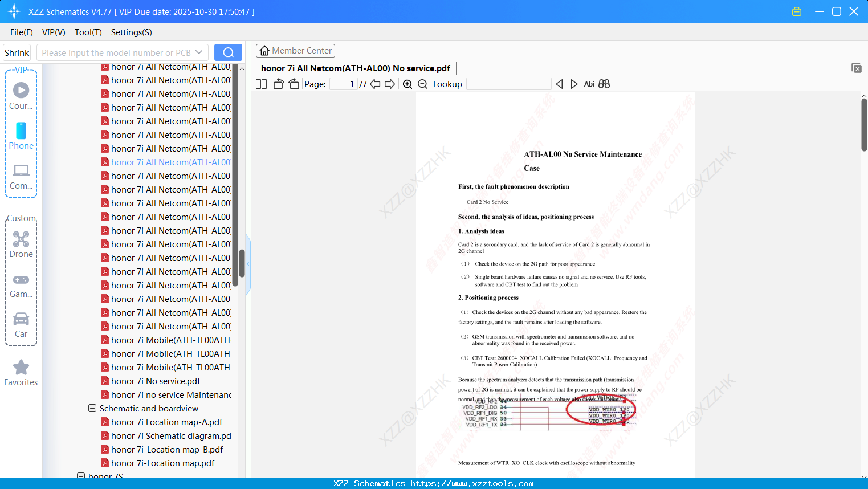Maximize the XZZ Schematics window
Viewport: 868px width, 489px height.
(837, 11)
